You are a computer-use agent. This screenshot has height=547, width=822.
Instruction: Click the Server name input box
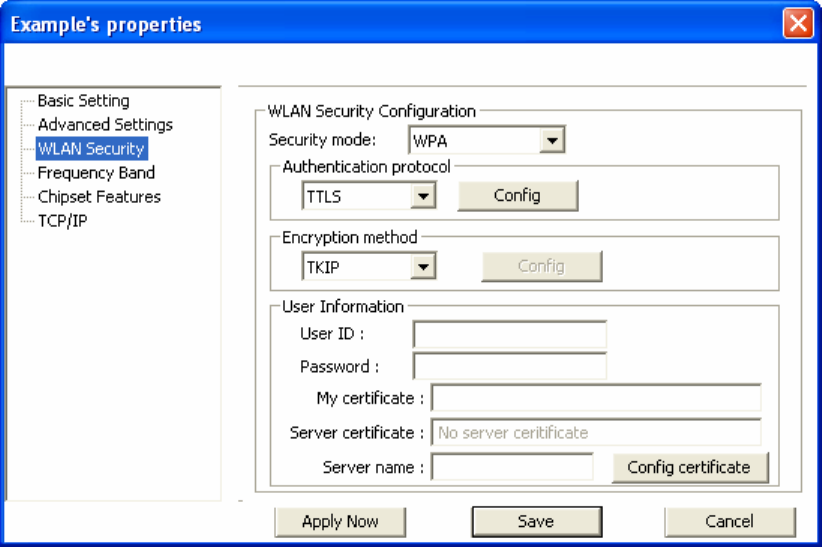pos(512,467)
